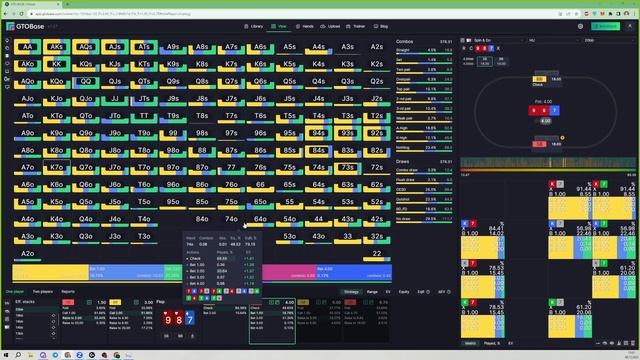Select the K7o hand cell
Screen dimensions: 640x360
(56, 167)
